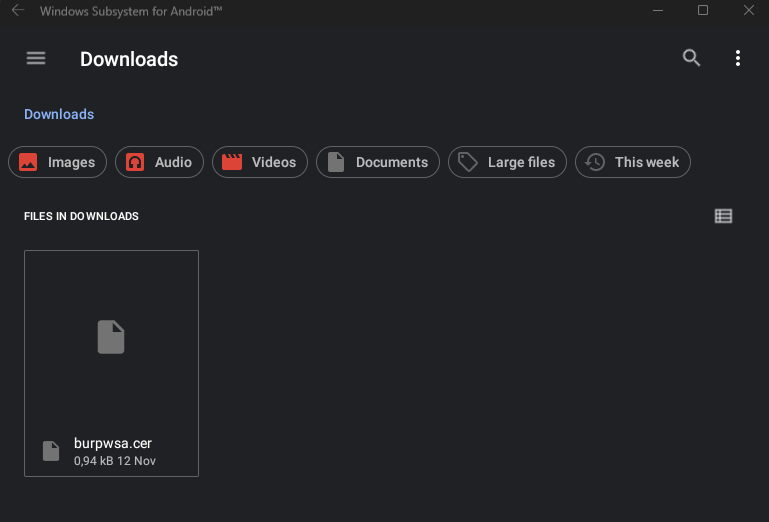
Task: Click the FILES IN DOWNLOADS header
Action: pyautogui.click(x=81, y=216)
